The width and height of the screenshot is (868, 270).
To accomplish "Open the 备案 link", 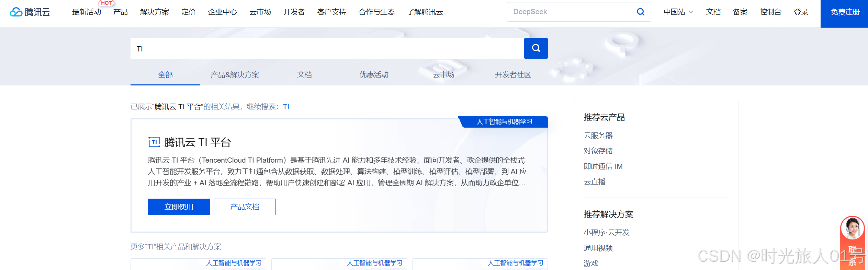I will pos(740,12).
